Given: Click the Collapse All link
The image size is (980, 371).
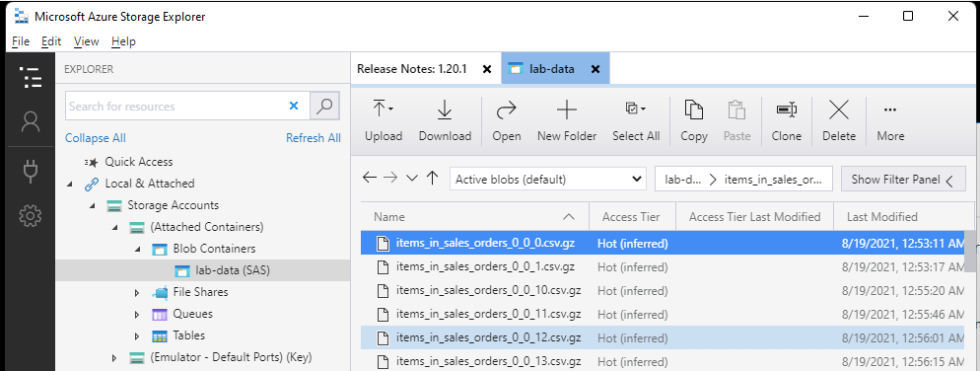Looking at the screenshot, I should (x=95, y=137).
